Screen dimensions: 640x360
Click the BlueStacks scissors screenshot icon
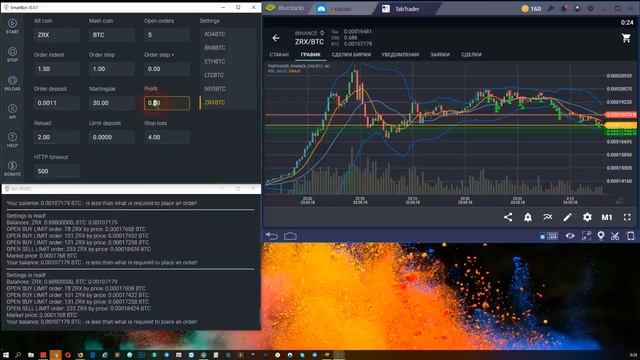[615, 236]
